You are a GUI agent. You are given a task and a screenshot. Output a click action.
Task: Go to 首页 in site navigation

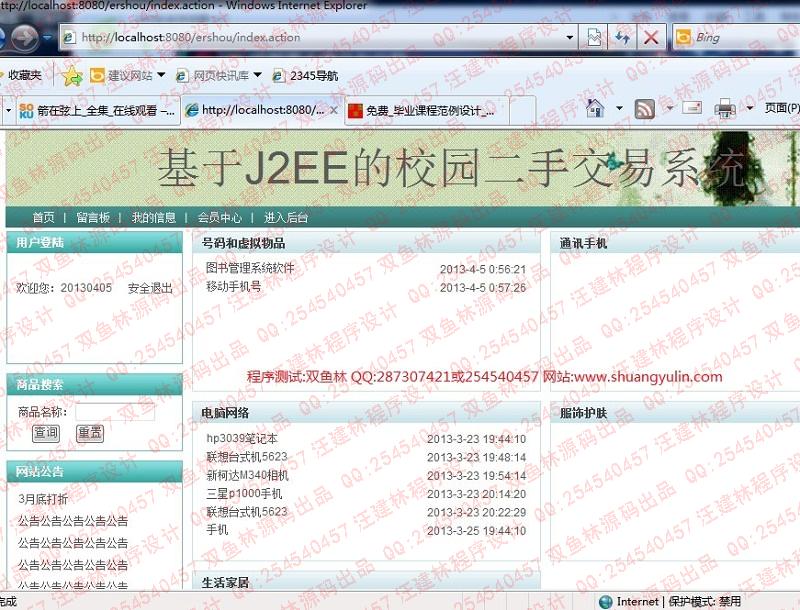(x=43, y=218)
